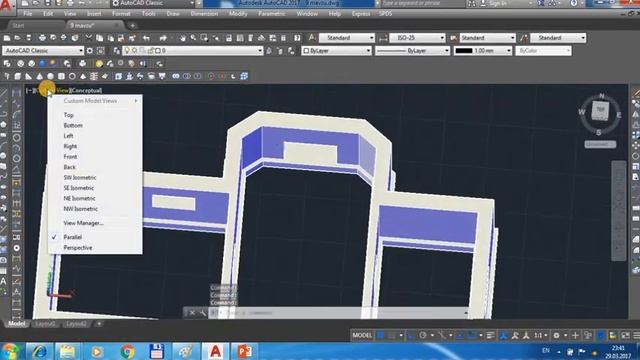Open the AutoCAD Classic workspace dropdown
This screenshot has width=640, height=360.
point(43,51)
